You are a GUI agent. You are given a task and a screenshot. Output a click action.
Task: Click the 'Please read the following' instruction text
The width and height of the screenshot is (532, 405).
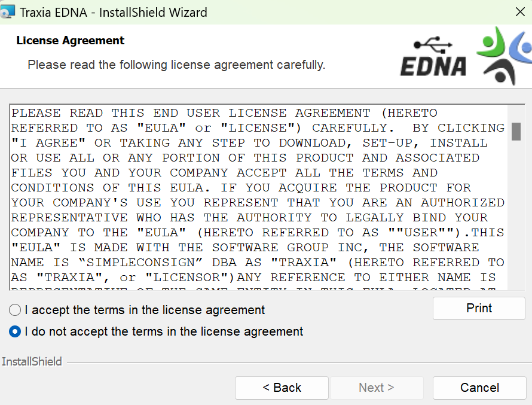pyautogui.click(x=176, y=65)
